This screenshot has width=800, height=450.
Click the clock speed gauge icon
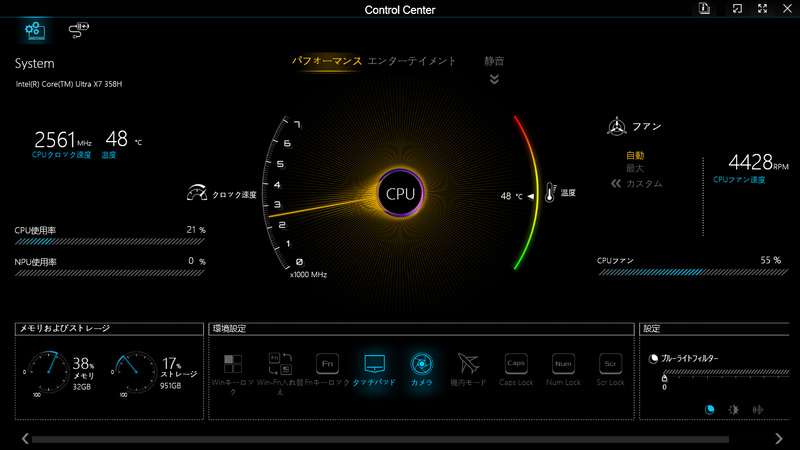click(197, 193)
